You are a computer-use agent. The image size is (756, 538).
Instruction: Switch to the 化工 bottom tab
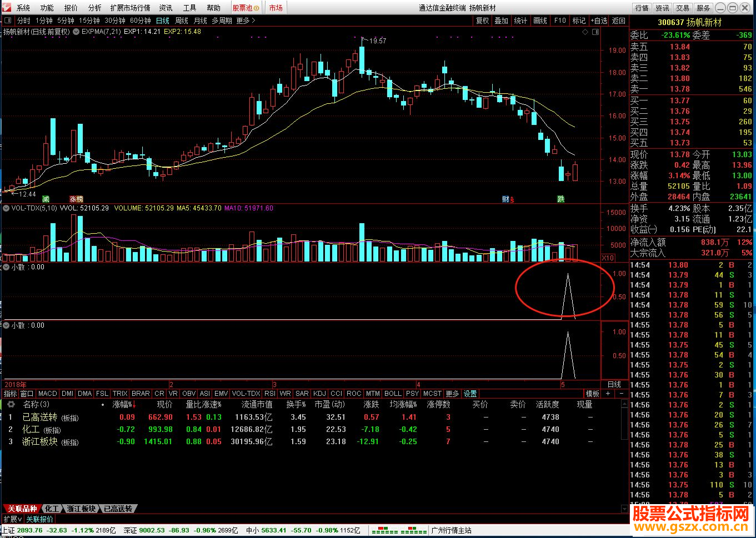click(52, 509)
